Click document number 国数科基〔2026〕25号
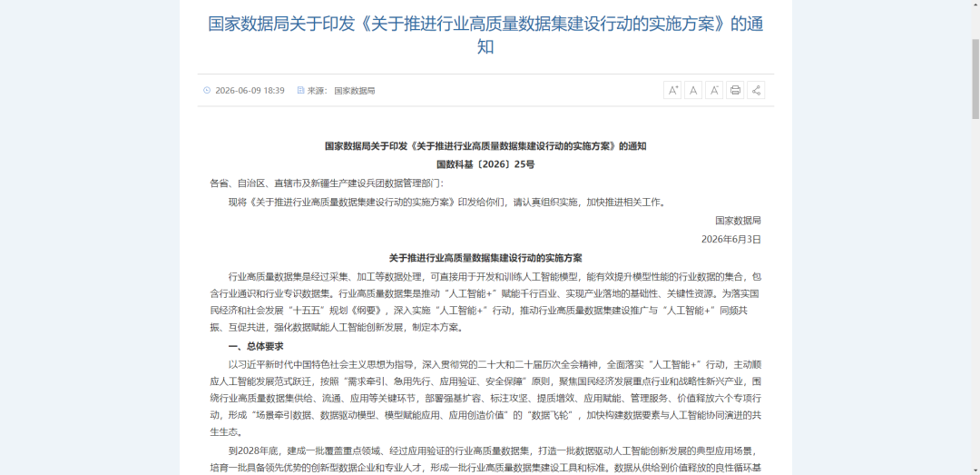 (485, 165)
